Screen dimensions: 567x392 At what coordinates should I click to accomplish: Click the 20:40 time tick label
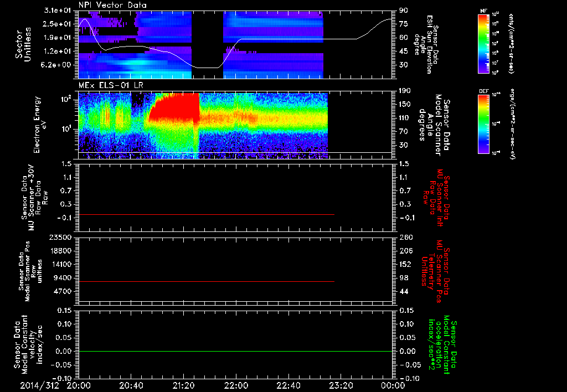click(x=131, y=385)
